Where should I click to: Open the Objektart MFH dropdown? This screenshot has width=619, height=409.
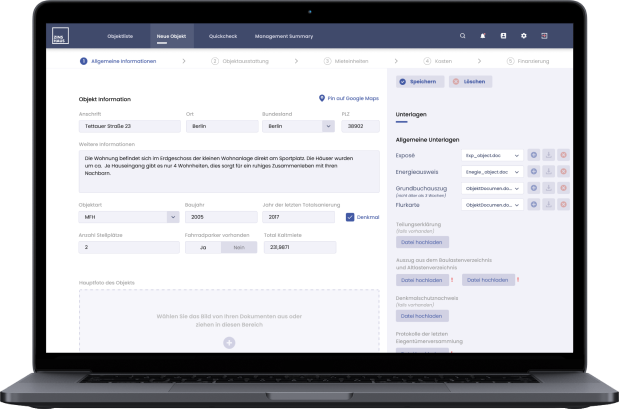point(129,217)
